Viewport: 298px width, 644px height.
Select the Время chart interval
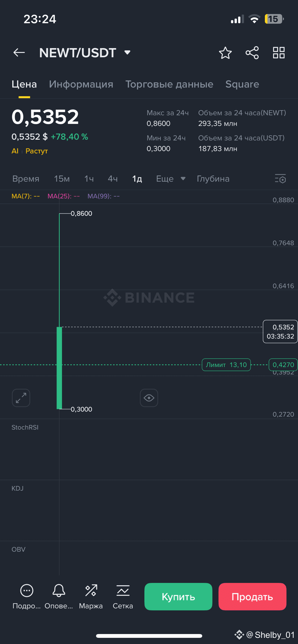coord(26,179)
